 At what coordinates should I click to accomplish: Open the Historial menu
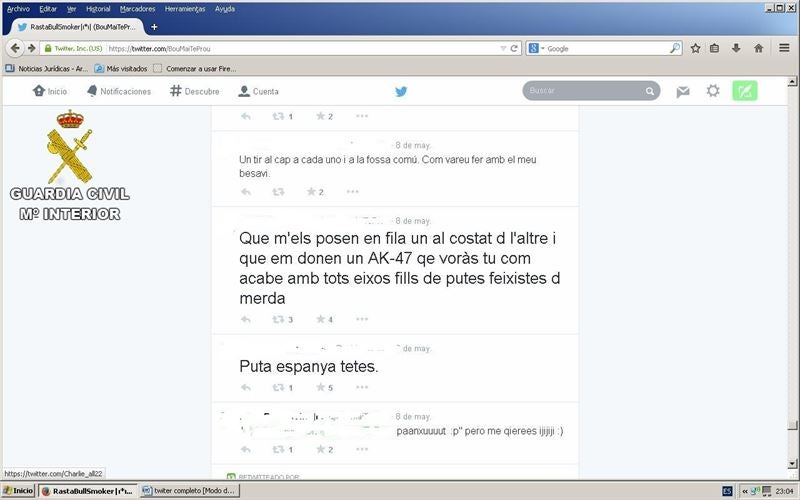[x=98, y=8]
